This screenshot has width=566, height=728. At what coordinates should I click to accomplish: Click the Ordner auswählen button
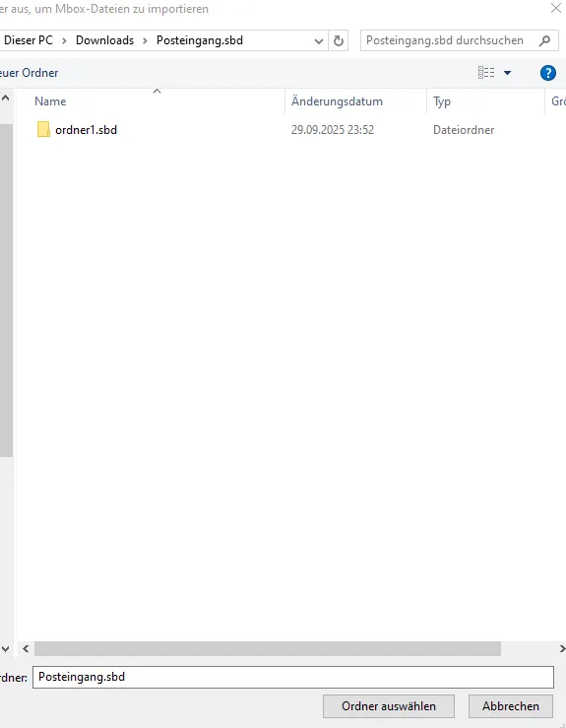[389, 706]
